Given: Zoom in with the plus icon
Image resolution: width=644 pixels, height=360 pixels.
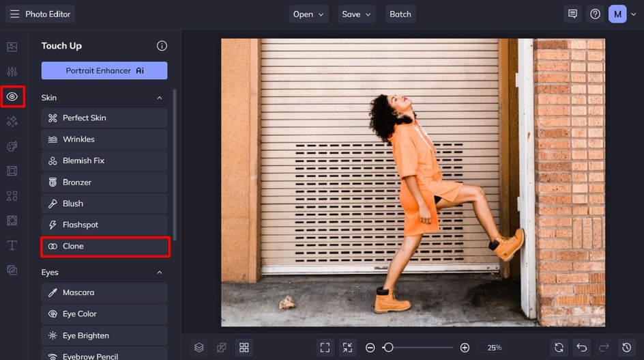Looking at the screenshot, I should coord(465,348).
